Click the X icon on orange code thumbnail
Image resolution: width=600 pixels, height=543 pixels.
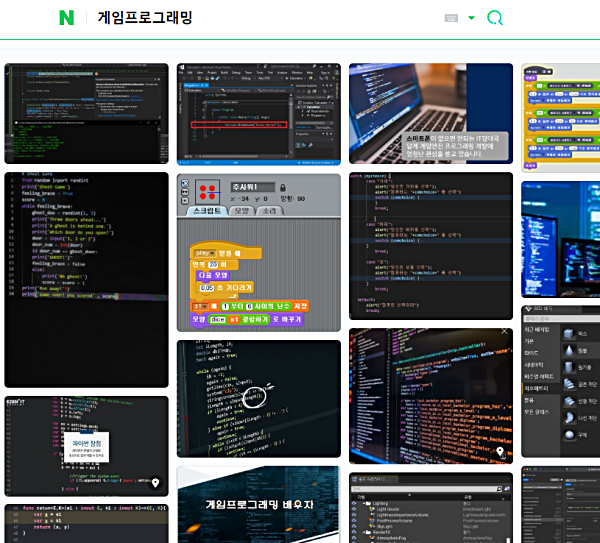click(x=504, y=331)
